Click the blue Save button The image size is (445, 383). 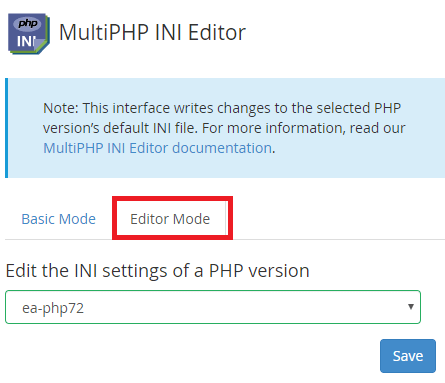pos(408,356)
